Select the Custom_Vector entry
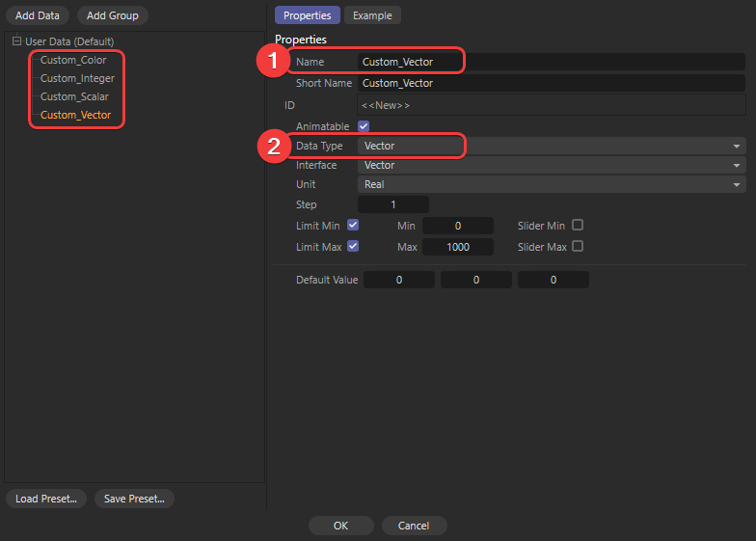 (75, 115)
